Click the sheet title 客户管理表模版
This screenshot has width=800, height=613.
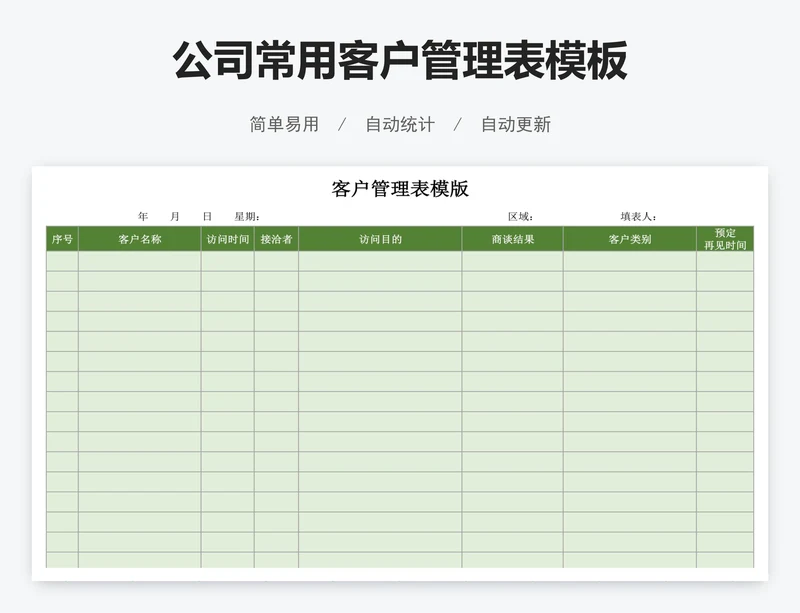click(x=400, y=189)
